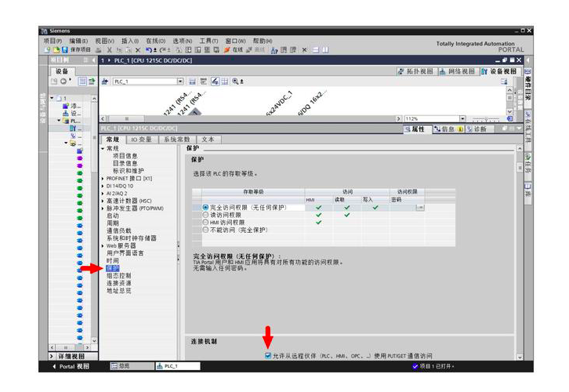Click the split editor horizontally toolbar icon
Image resolution: width=569 pixels, height=392 pixels.
[316, 50]
